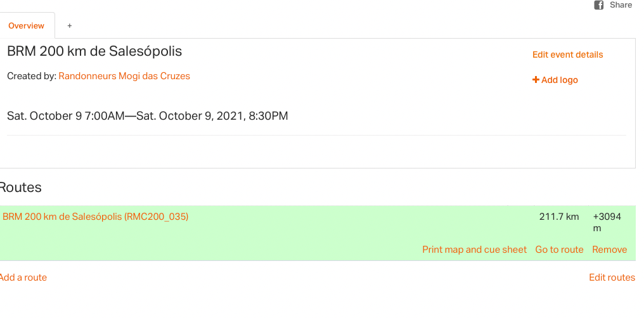
Task: Select the Go to route link
Action: click(559, 250)
